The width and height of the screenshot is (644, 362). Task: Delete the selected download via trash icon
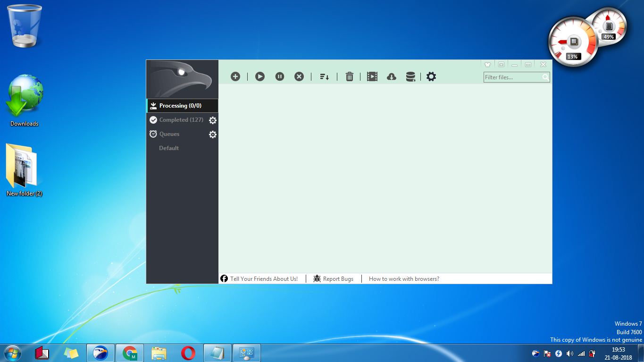[349, 76]
